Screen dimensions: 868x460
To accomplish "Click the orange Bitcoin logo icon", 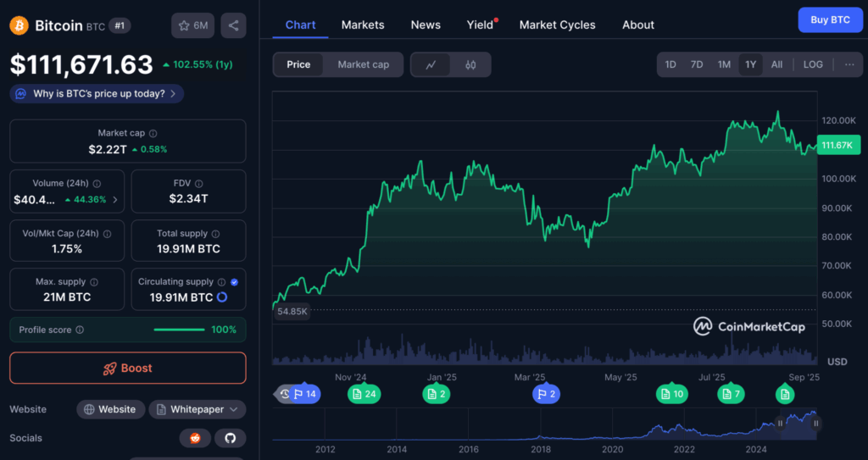I will click(19, 25).
